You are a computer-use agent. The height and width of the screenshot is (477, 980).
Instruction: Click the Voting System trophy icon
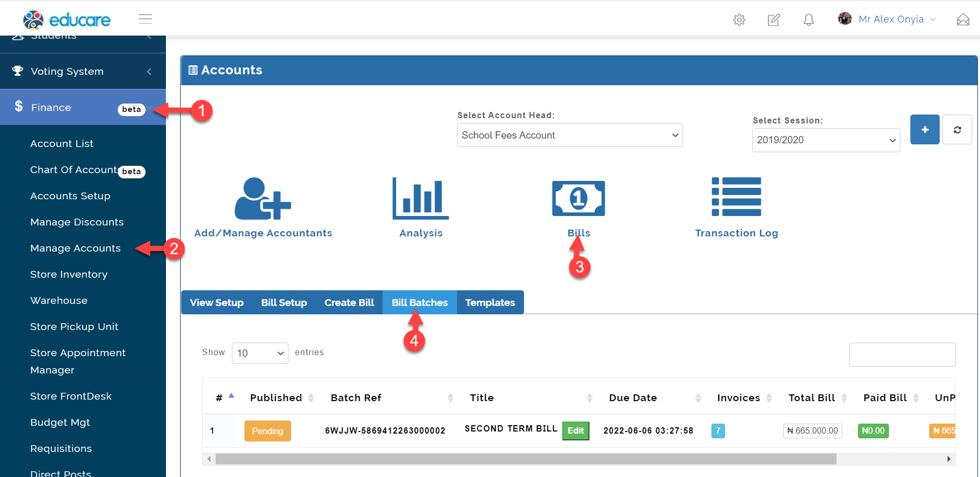(x=18, y=71)
